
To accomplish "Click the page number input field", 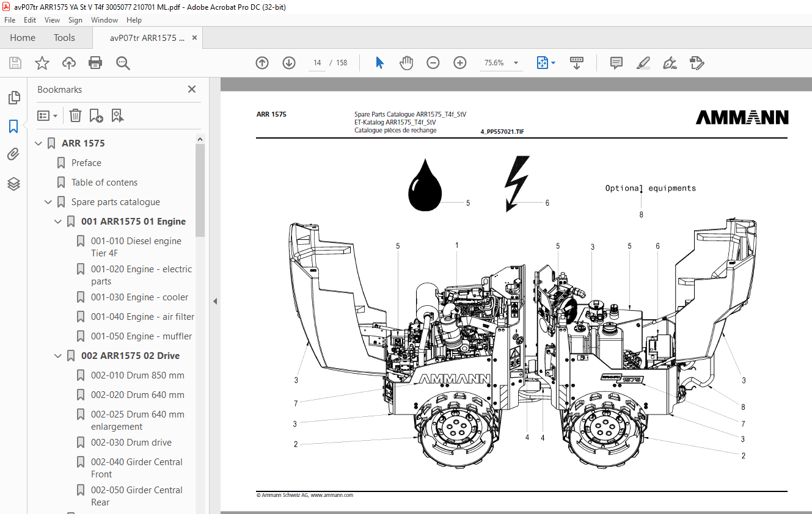I will [317, 63].
